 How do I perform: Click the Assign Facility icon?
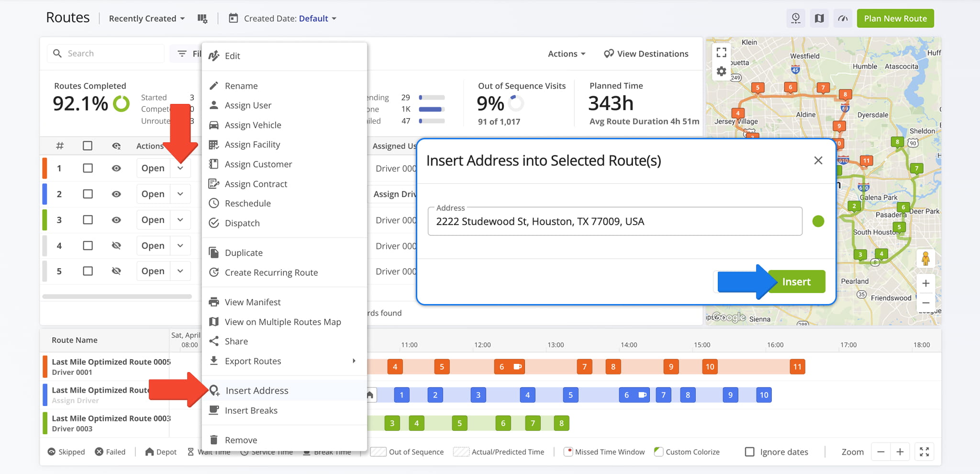click(x=214, y=144)
